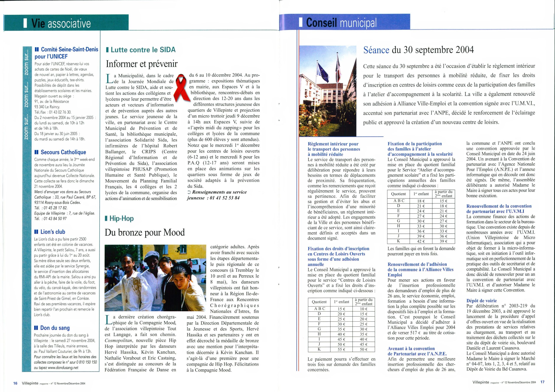Click the Dépôt de voirie subheading
The image size is (555, 392).
[482, 301]
